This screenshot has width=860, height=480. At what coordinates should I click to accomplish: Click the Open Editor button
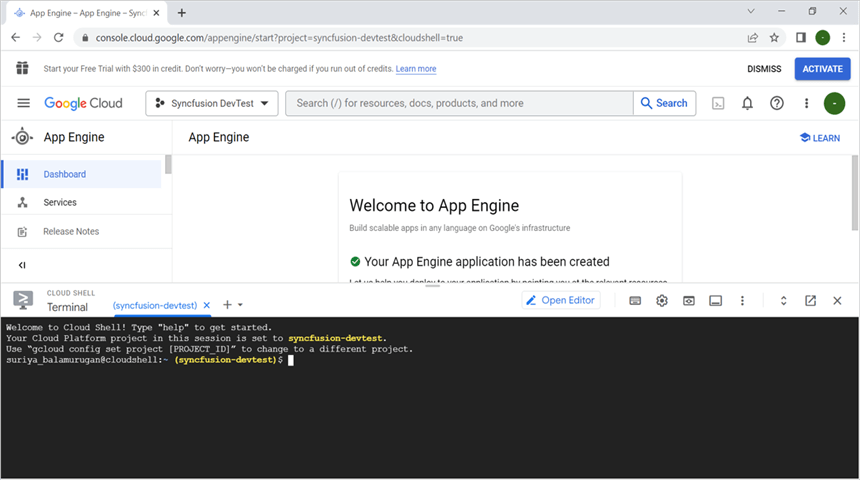click(561, 300)
